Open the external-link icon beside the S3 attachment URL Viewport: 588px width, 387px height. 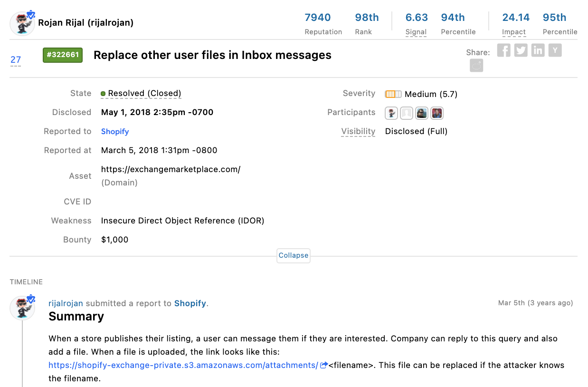tap(324, 365)
